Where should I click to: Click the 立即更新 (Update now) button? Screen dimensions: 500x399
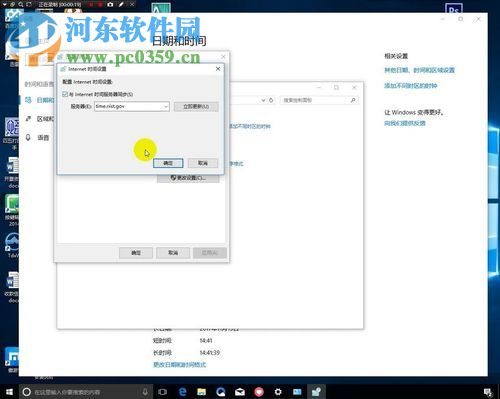pos(196,107)
